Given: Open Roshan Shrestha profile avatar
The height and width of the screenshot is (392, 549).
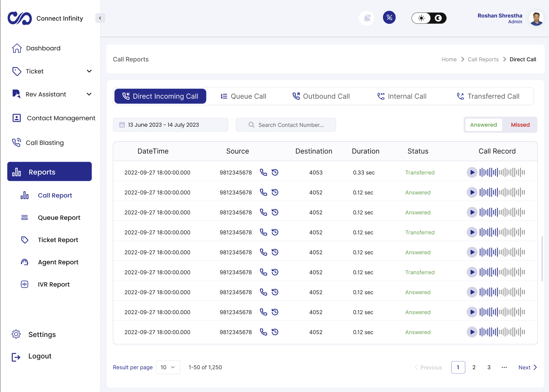Looking at the screenshot, I should pos(536,18).
